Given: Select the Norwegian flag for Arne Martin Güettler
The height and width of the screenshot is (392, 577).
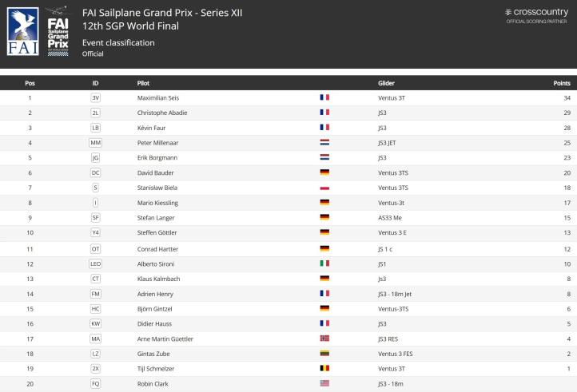Looking at the screenshot, I should point(324,339).
